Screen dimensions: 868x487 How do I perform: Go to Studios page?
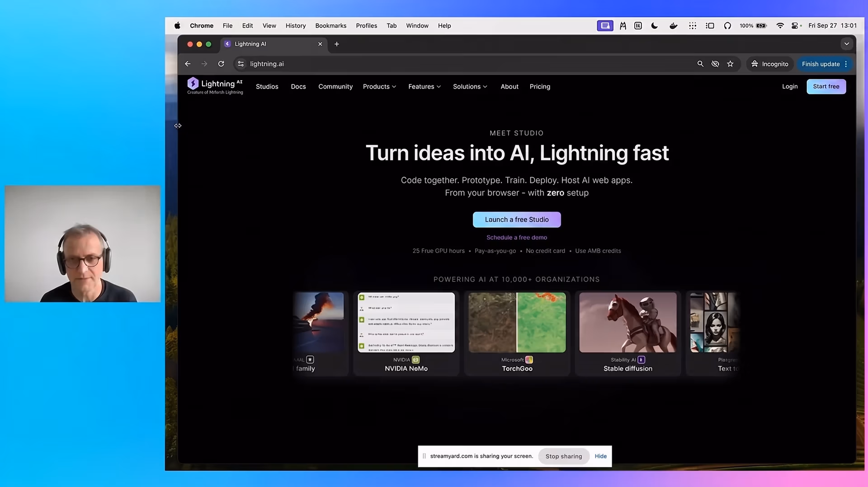click(267, 86)
